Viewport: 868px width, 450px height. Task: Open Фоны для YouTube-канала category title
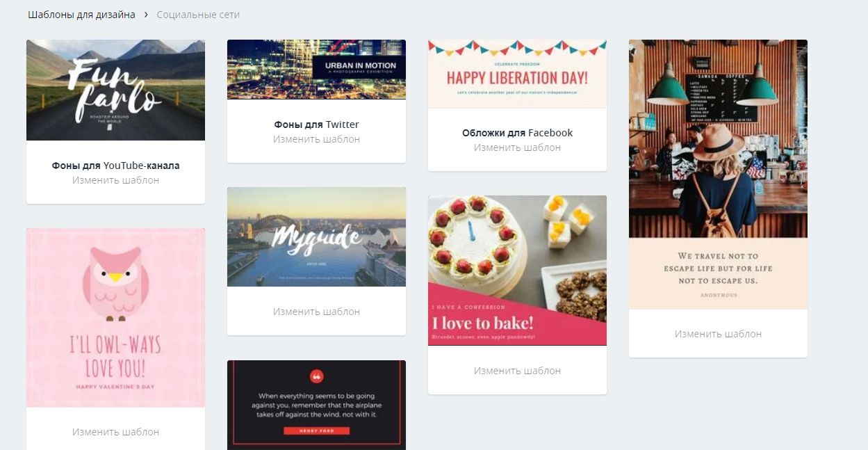click(115, 166)
